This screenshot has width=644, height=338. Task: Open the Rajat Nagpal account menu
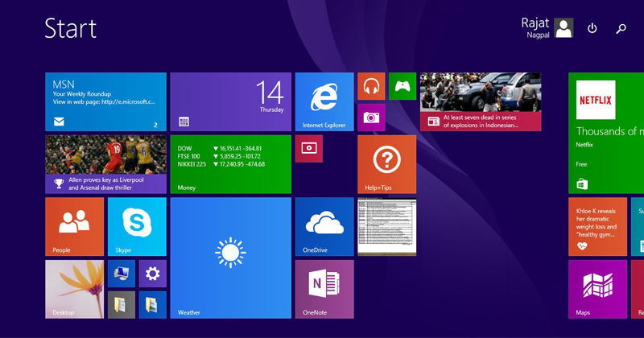pos(547,28)
